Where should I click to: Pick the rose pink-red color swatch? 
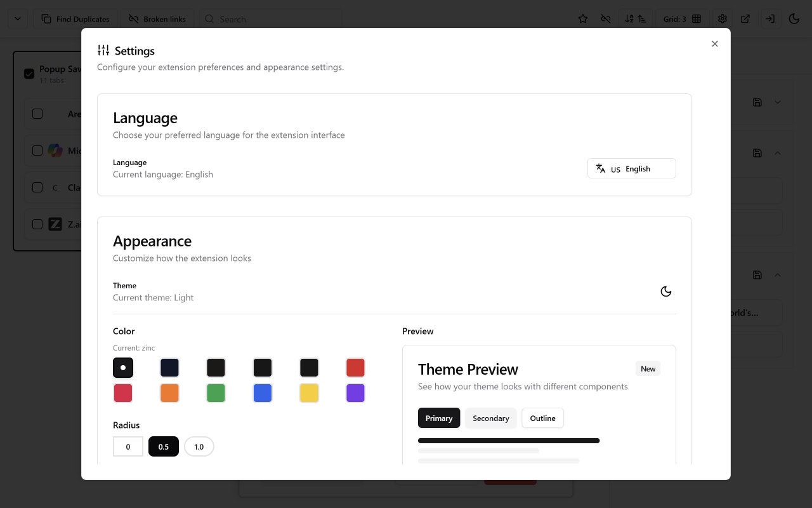[x=123, y=393]
